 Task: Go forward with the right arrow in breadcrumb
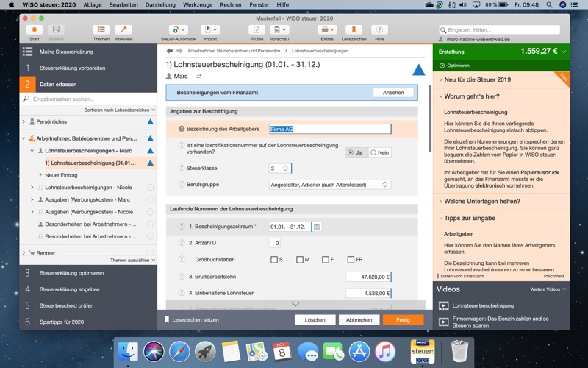(x=179, y=51)
